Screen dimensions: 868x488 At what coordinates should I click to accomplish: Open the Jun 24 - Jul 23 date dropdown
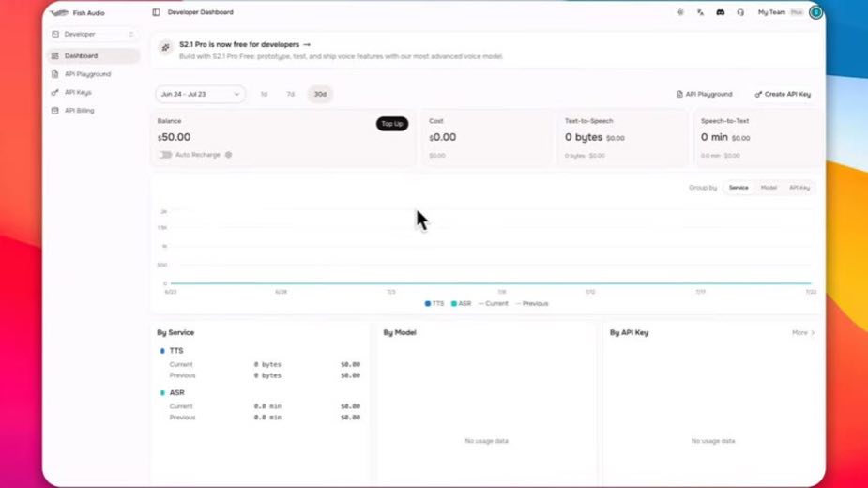pyautogui.click(x=200, y=94)
